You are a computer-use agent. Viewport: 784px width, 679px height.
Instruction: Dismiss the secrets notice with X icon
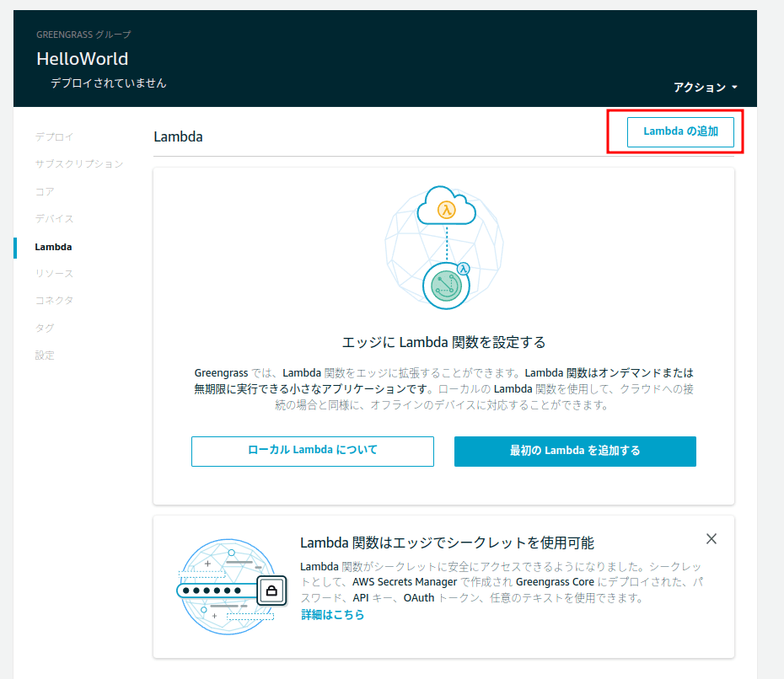tap(711, 538)
